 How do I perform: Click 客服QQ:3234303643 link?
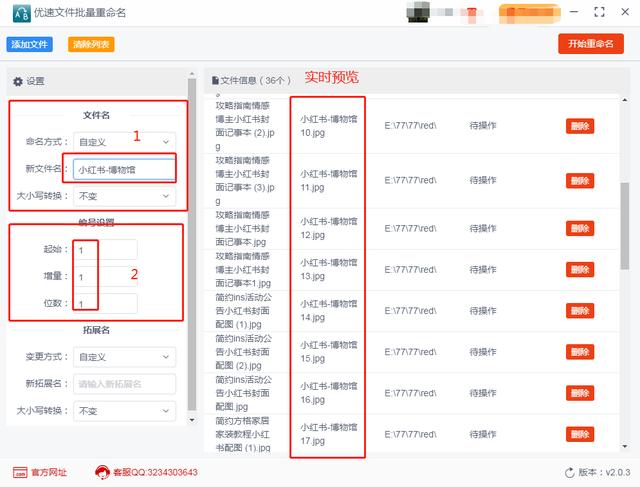point(155,473)
